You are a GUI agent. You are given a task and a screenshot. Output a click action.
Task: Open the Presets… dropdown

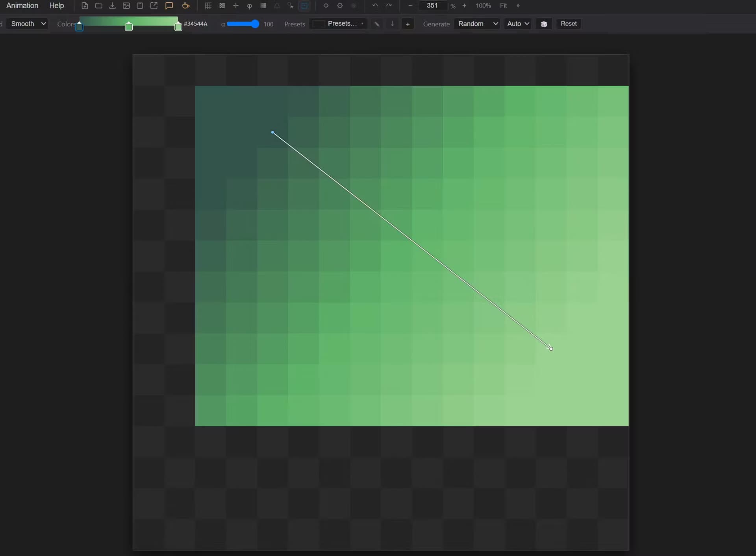click(x=338, y=24)
